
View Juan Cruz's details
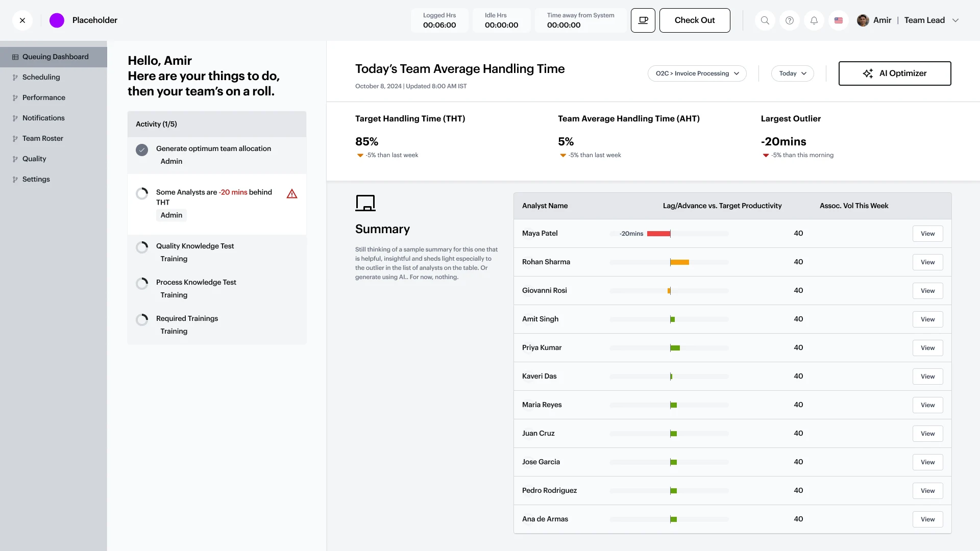point(928,434)
